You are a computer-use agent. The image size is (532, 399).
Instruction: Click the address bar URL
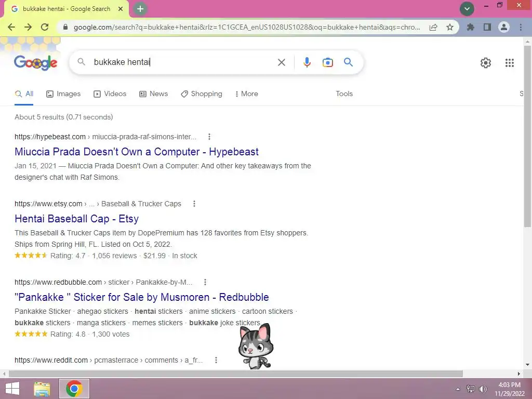pyautogui.click(x=247, y=27)
